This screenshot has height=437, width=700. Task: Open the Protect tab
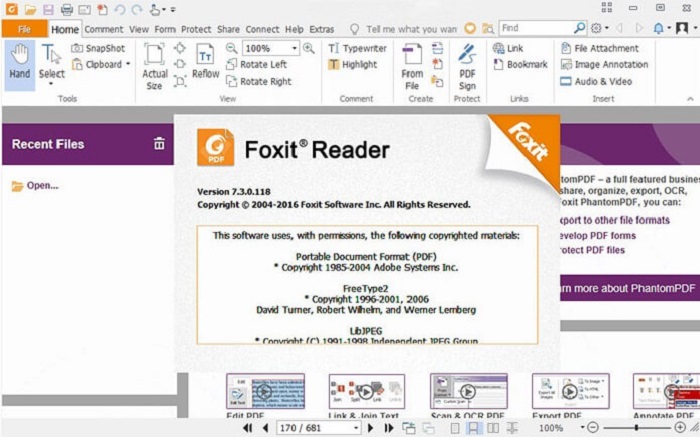point(196,29)
